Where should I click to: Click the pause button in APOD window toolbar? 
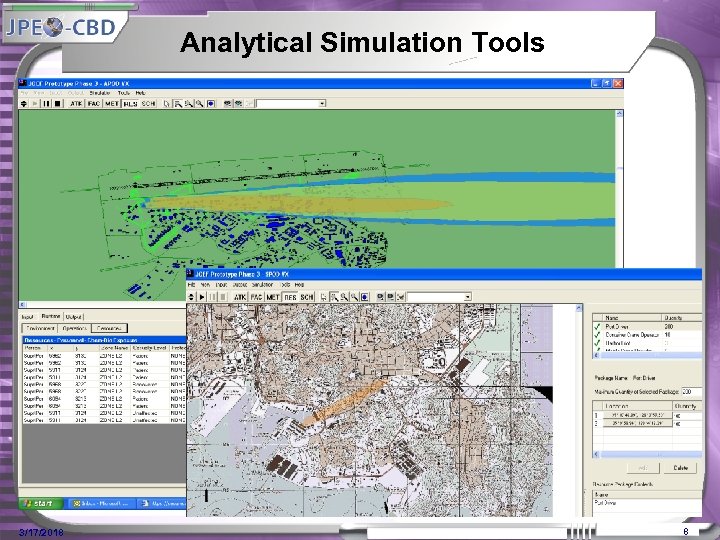[x=46, y=103]
